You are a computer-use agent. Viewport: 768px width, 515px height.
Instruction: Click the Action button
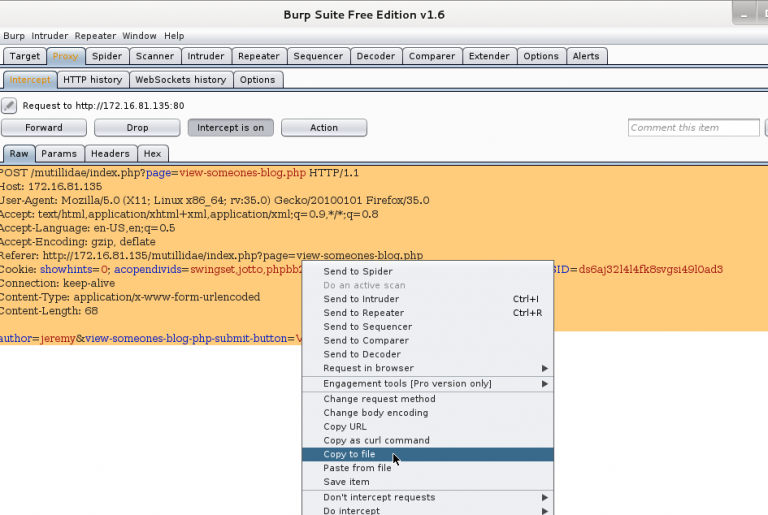pos(324,128)
